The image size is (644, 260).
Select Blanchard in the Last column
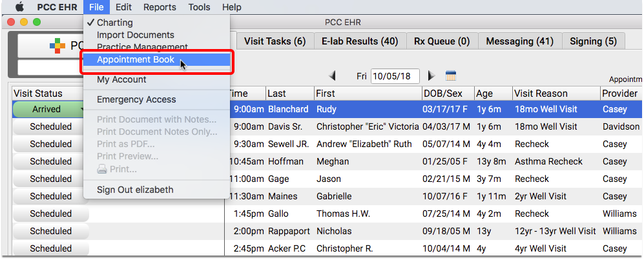click(288, 110)
